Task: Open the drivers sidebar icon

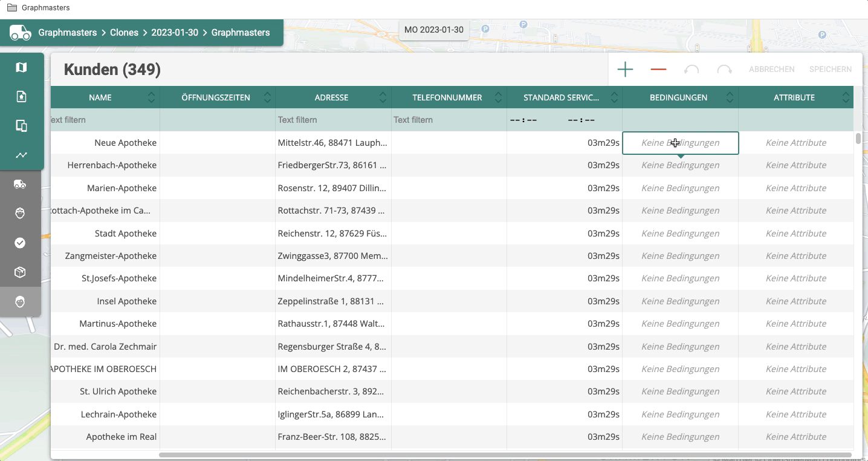Action: [20, 213]
